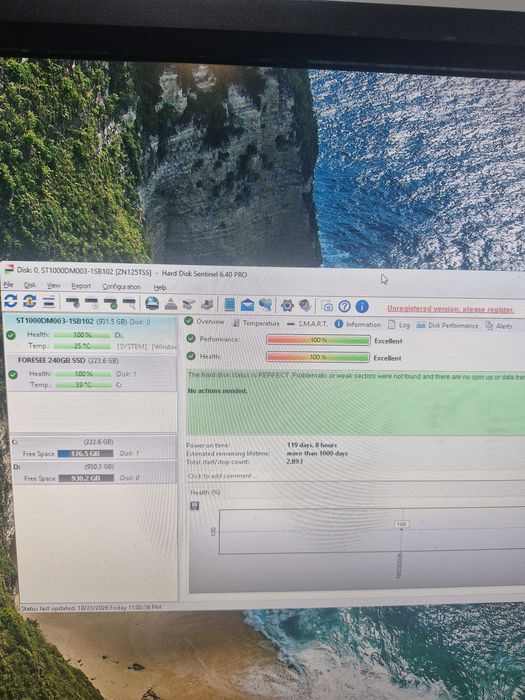
Task: Click the blue Refresh arrows toolbar icon
Action: [x=10, y=301]
